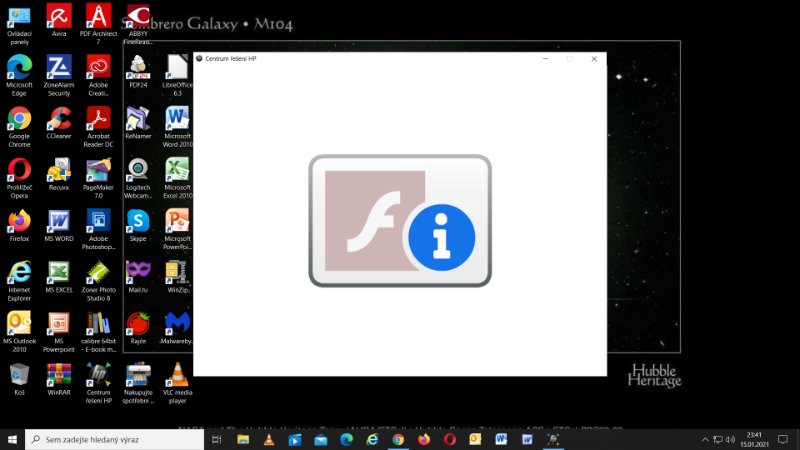
Task: Open Recuva desktop icon
Action: point(59,174)
